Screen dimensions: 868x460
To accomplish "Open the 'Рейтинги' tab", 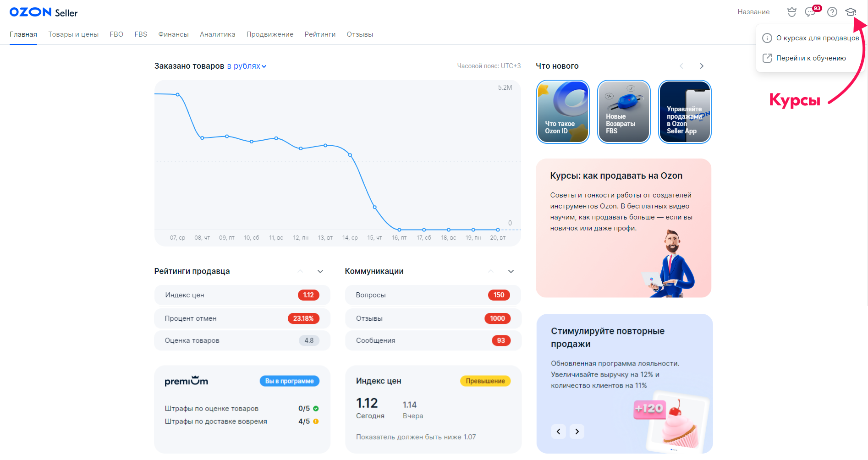I will point(320,34).
